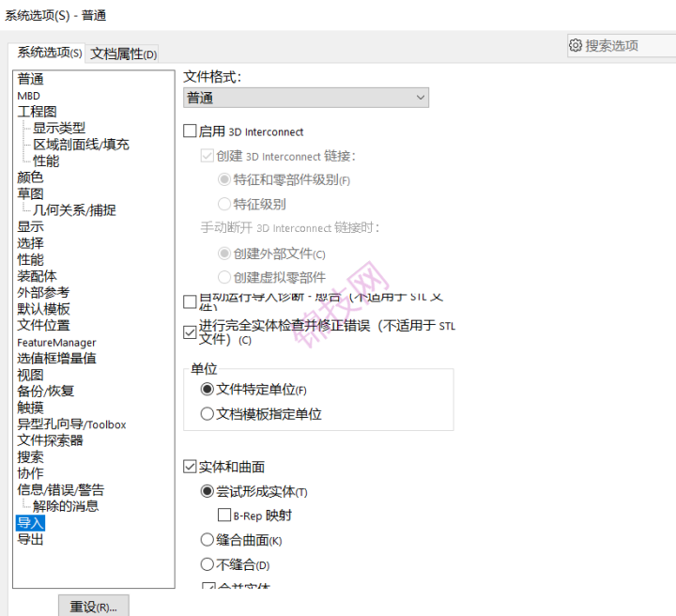Select 尝试形成实体(T) radio button
The width and height of the screenshot is (676, 616).
point(207,491)
